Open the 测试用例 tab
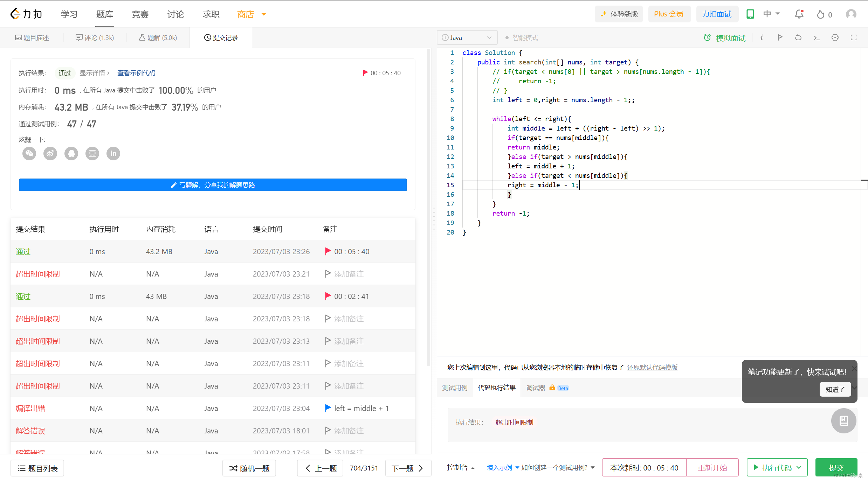Screen dimensions: 868x481 [x=455, y=388]
